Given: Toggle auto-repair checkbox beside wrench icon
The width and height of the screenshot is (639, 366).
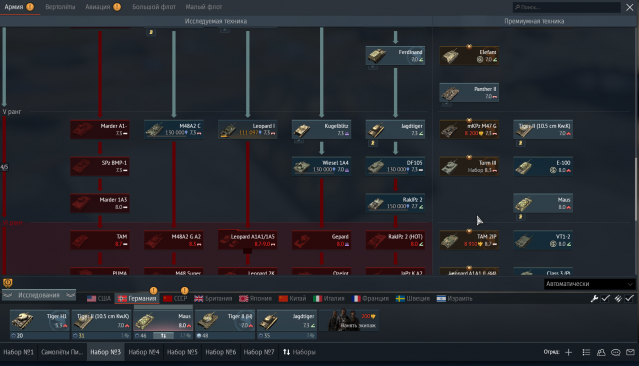Looking at the screenshot, I should click(605, 298).
